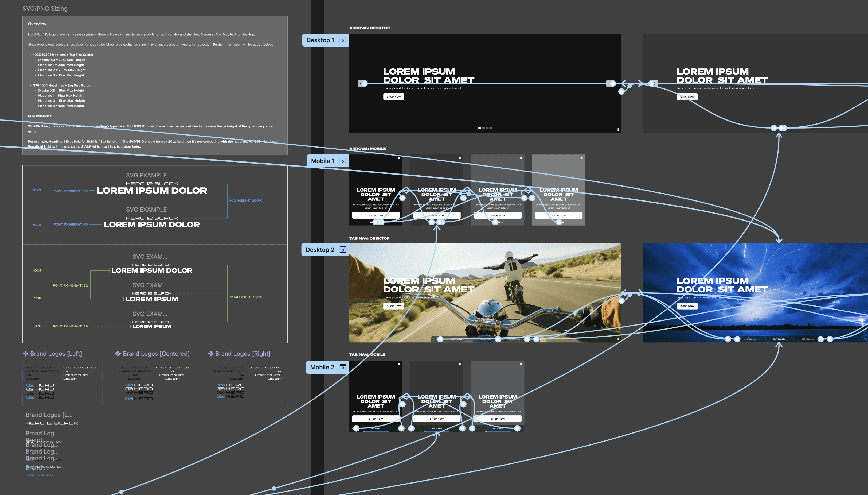Click SHOP NOW in fourth Arrows Mobile frame

coord(558,215)
